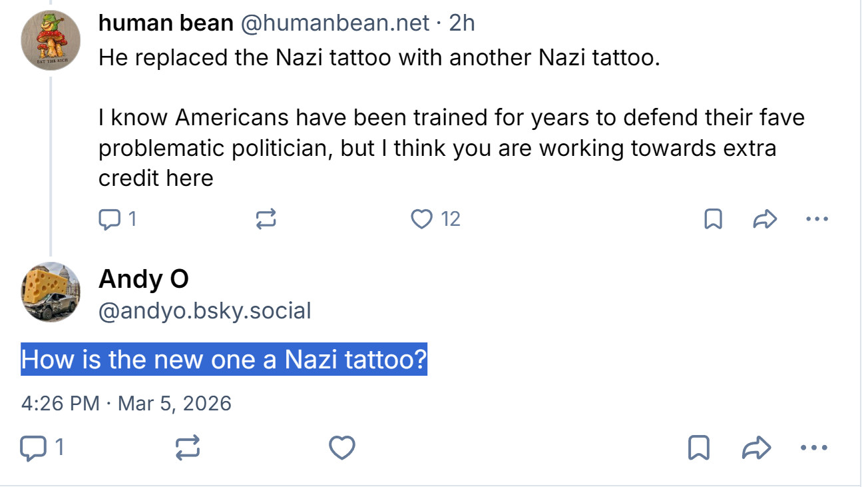Visit the human bean profile name

tap(166, 23)
